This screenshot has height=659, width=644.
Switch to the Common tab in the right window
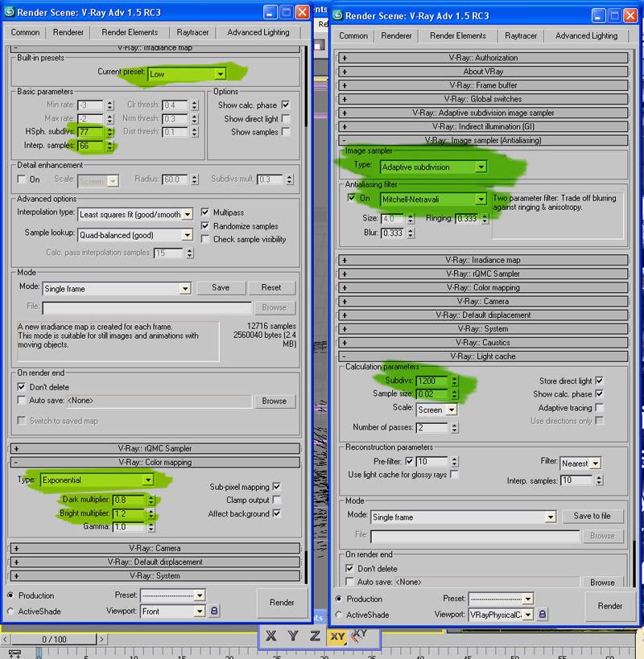tap(353, 35)
